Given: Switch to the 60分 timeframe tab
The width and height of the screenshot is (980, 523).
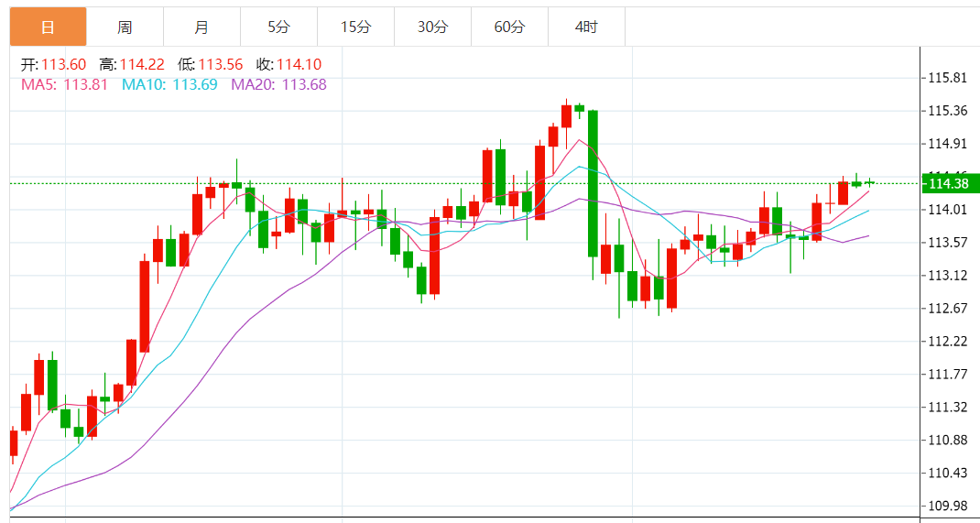Looking at the screenshot, I should (x=509, y=27).
